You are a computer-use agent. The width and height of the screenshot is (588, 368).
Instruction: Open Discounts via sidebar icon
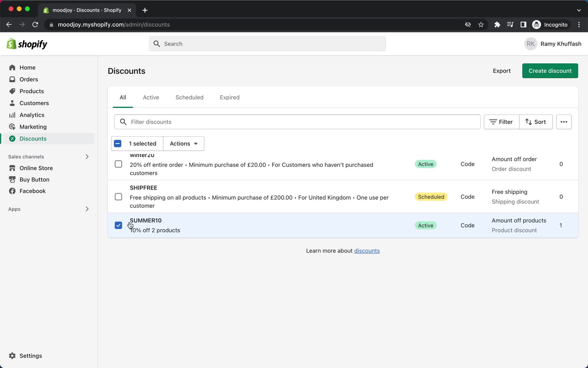coord(11,139)
